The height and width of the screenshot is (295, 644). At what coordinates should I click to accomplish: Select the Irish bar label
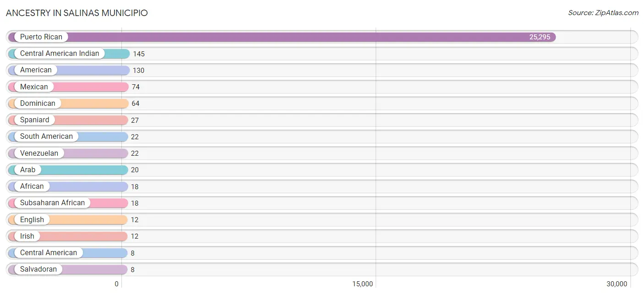tap(27, 236)
